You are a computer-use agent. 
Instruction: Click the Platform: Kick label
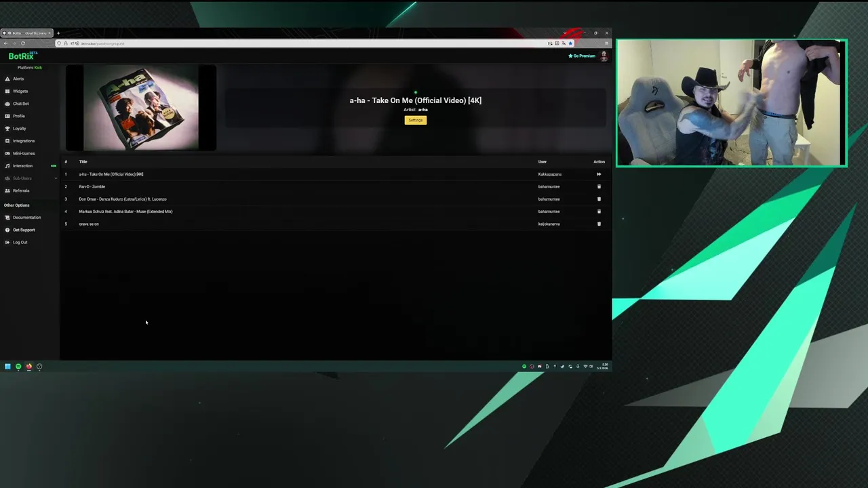[30, 68]
